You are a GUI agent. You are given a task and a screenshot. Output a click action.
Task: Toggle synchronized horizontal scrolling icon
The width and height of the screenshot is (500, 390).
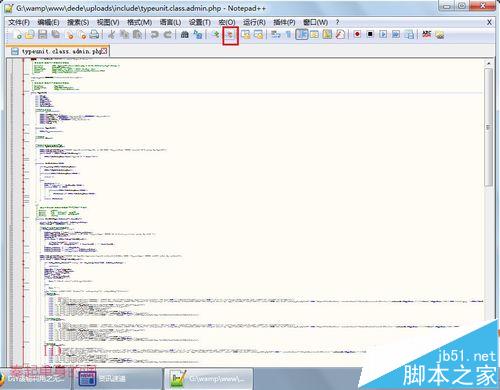[x=258, y=34]
